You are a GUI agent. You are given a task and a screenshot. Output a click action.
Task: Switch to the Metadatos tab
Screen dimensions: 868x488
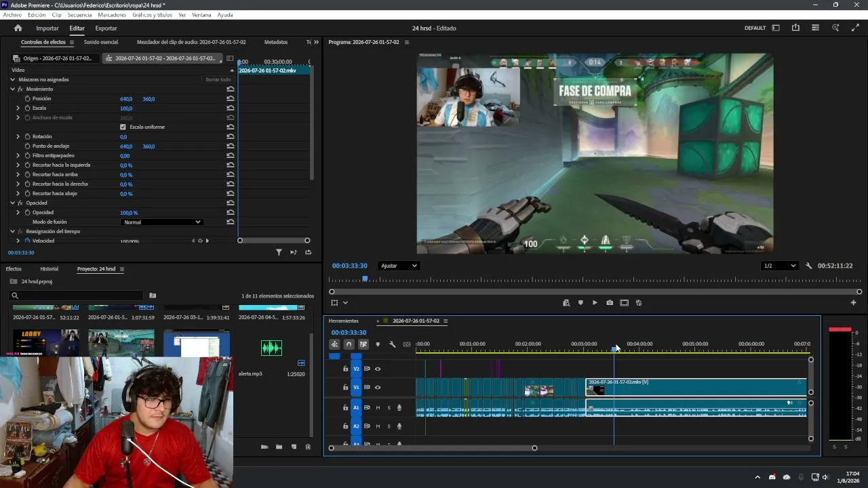(276, 42)
